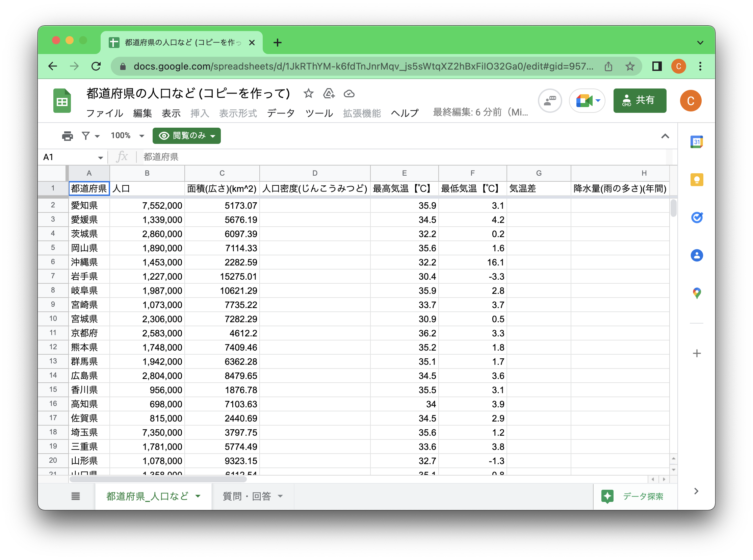The image size is (753, 560).
Task: Click the green 共有 share button
Action: click(x=640, y=101)
